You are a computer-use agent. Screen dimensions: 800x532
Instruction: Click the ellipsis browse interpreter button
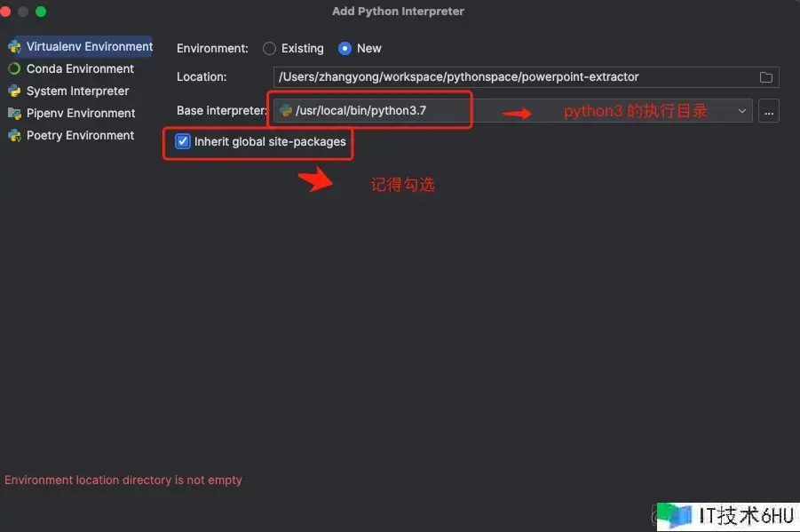768,111
